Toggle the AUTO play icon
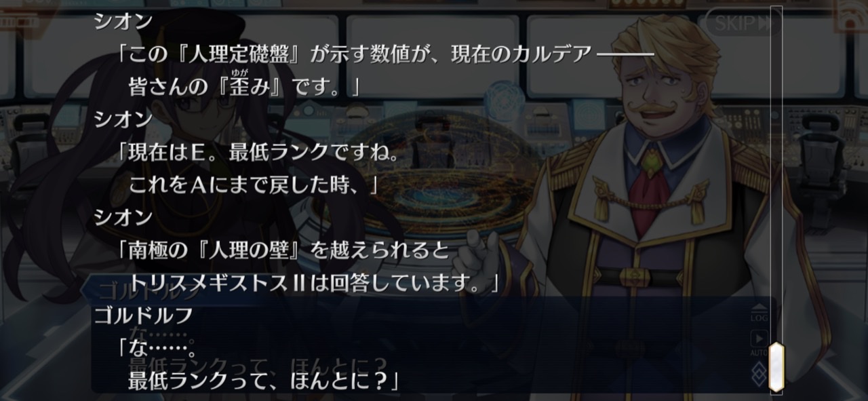This screenshot has width=868, height=401. coord(759,343)
